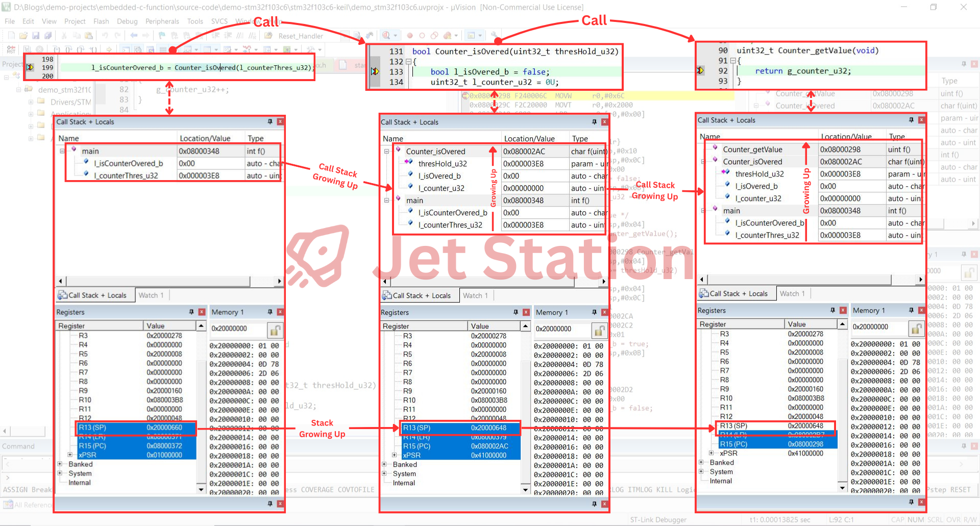The width and height of the screenshot is (980, 526).
Task: Click the RST reset CPU toolbar icon
Action: point(11,49)
